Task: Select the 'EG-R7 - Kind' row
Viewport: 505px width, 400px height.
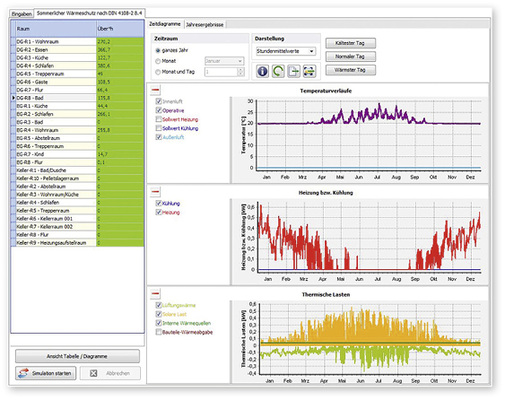Action: [77, 154]
